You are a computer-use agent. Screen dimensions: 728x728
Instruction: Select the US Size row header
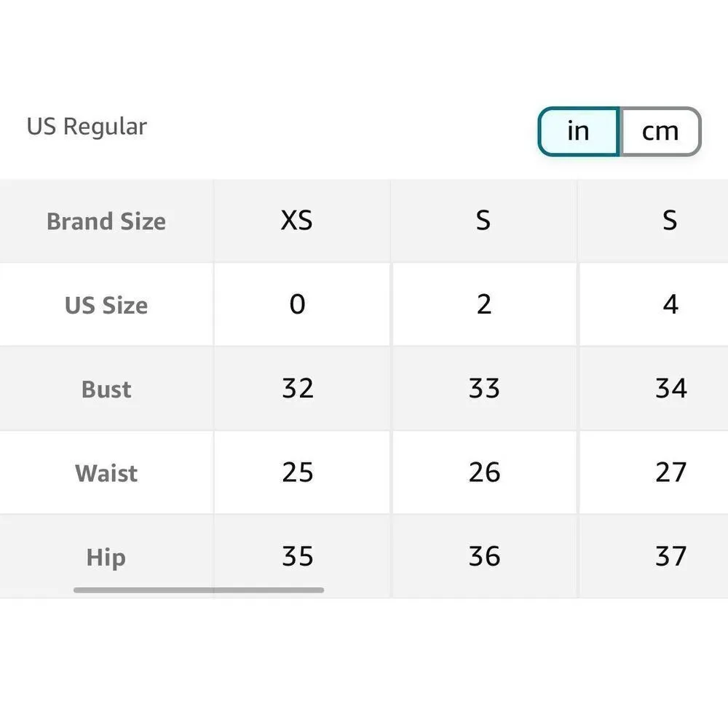pos(106,305)
